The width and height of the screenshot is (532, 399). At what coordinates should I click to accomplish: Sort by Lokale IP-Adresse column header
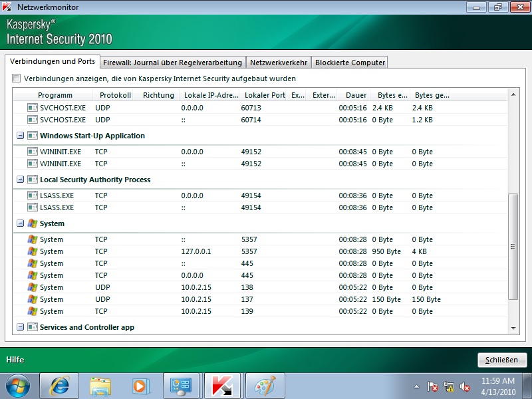pos(211,95)
